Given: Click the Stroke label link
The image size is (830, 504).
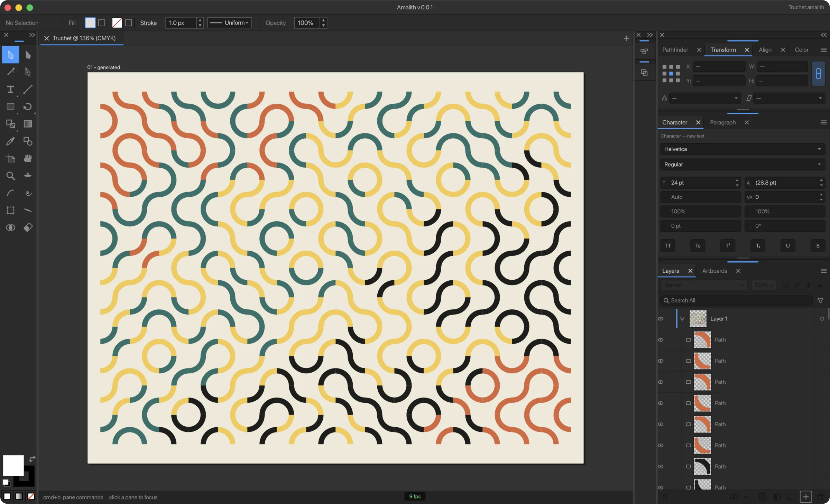Looking at the screenshot, I should pos(148,23).
